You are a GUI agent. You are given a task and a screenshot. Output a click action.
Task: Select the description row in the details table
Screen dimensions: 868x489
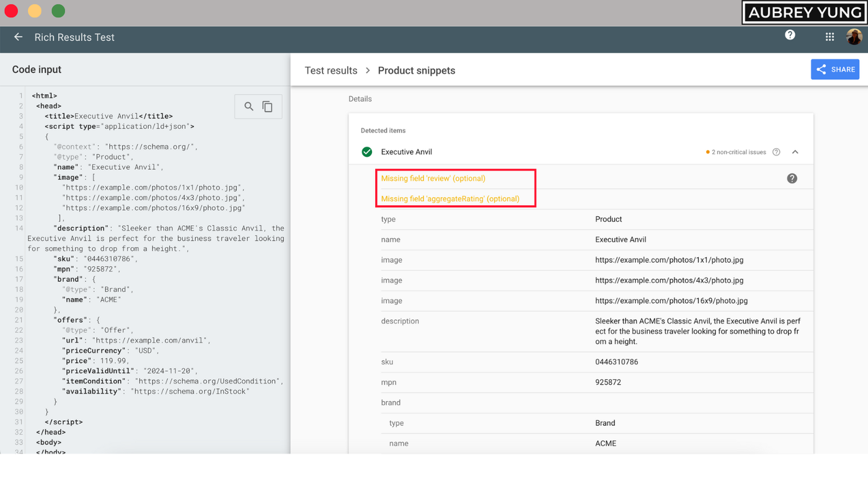400,320
